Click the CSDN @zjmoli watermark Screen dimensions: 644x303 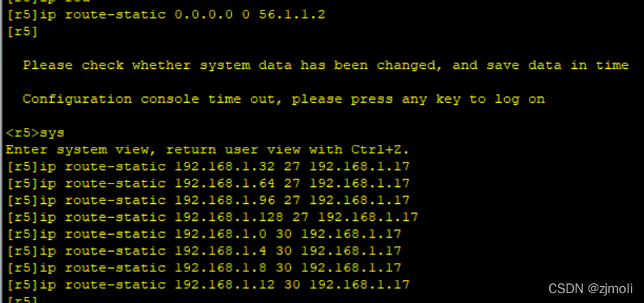tap(590, 289)
